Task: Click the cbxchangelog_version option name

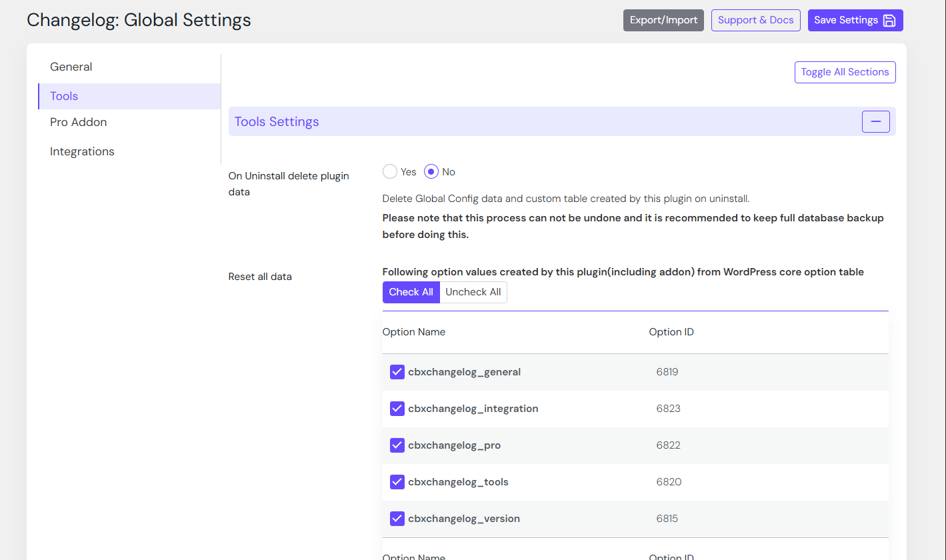Action: click(x=464, y=519)
